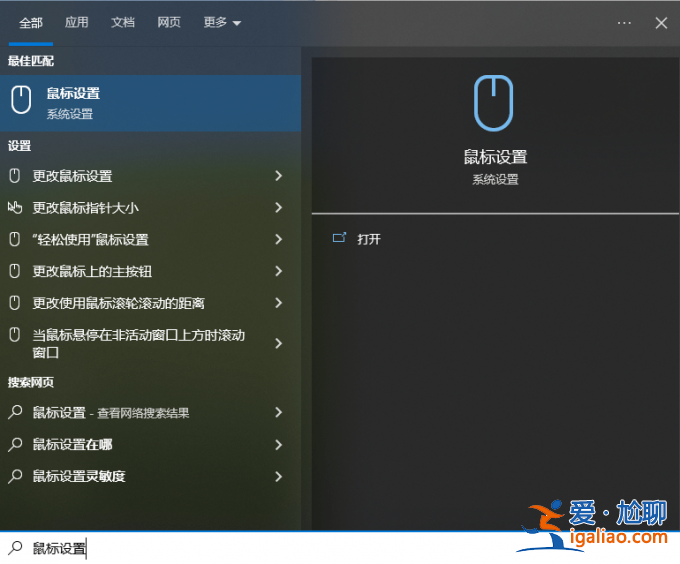
Task: Expand arrow for 鼠标设置灵敏度
Action: 278,476
